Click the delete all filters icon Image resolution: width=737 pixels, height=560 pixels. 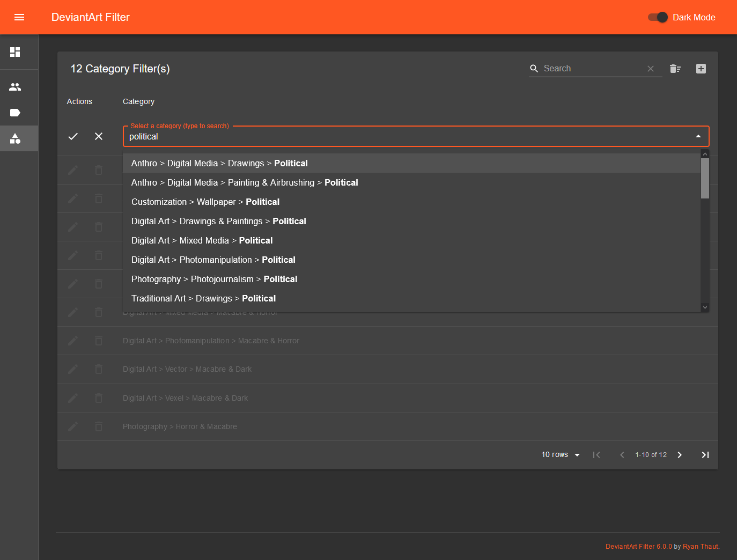point(675,69)
